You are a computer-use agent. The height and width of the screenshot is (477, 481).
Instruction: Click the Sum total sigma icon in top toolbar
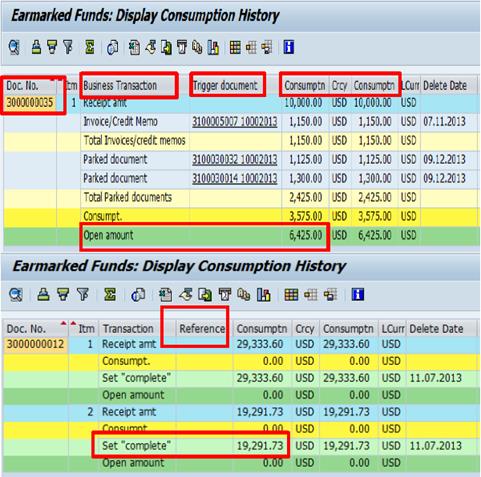point(89,47)
